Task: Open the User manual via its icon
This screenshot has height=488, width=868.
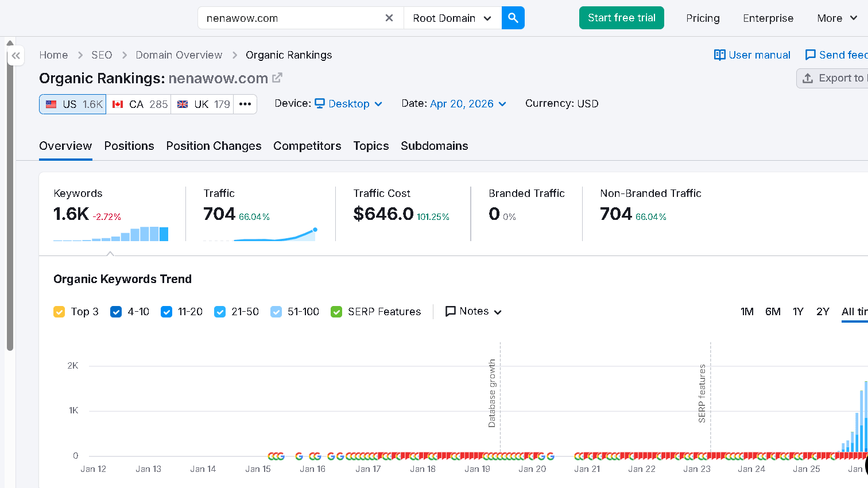Action: point(720,55)
